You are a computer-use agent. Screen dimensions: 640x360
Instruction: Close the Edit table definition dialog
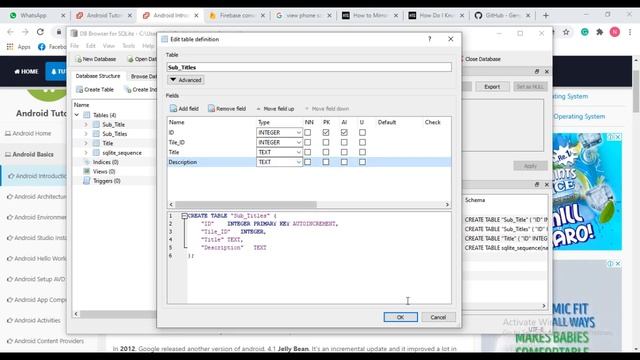click(451, 39)
